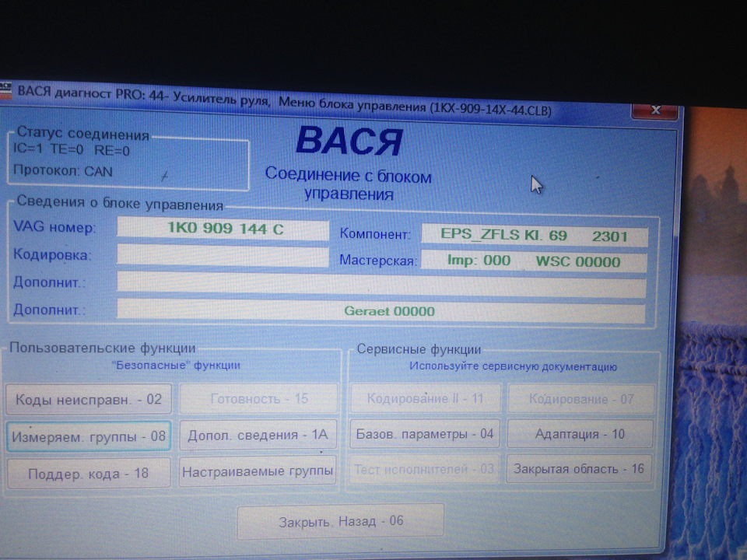Viewport: 747px width, 560px height.
Task: Click the Сведения о блоке управления label
Action: pyautogui.click(x=120, y=203)
